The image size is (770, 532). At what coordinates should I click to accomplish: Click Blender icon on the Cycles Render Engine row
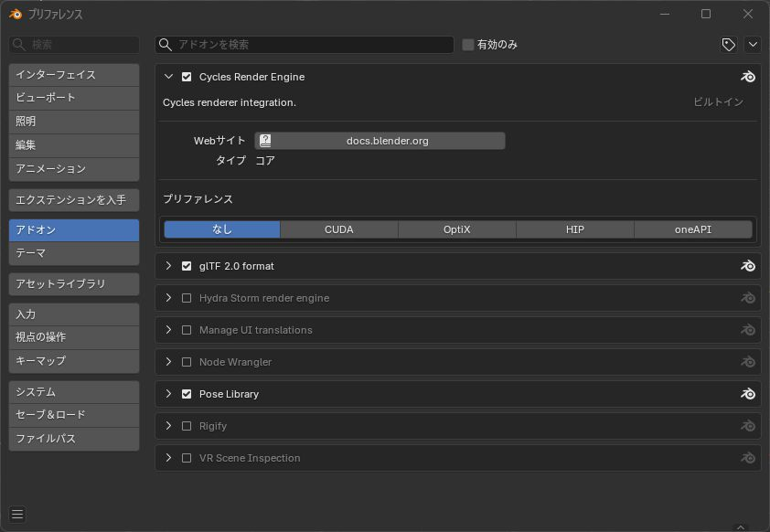[x=748, y=77]
